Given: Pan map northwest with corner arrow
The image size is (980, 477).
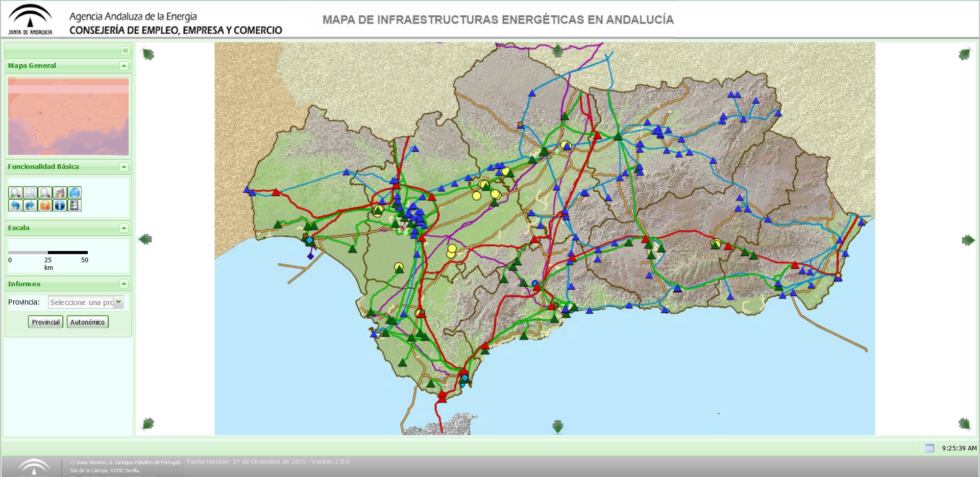Looking at the screenshot, I should (148, 54).
